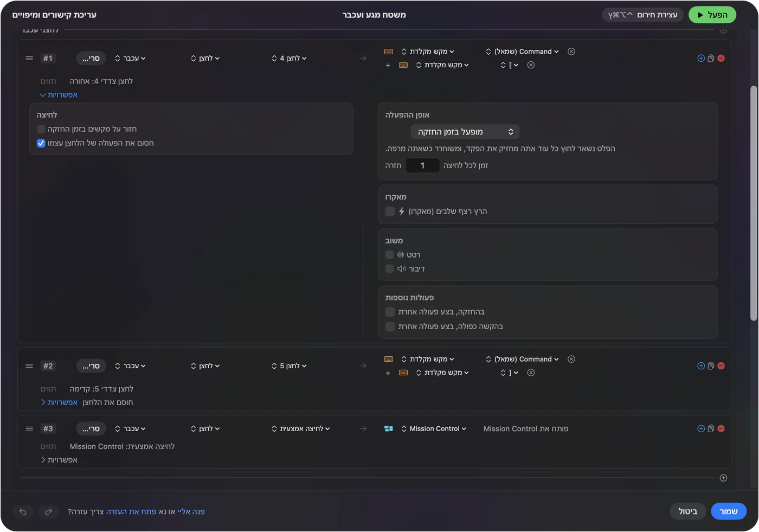Enable the הרץ רצף שלבים (מאקרו) checkbox

pos(390,211)
